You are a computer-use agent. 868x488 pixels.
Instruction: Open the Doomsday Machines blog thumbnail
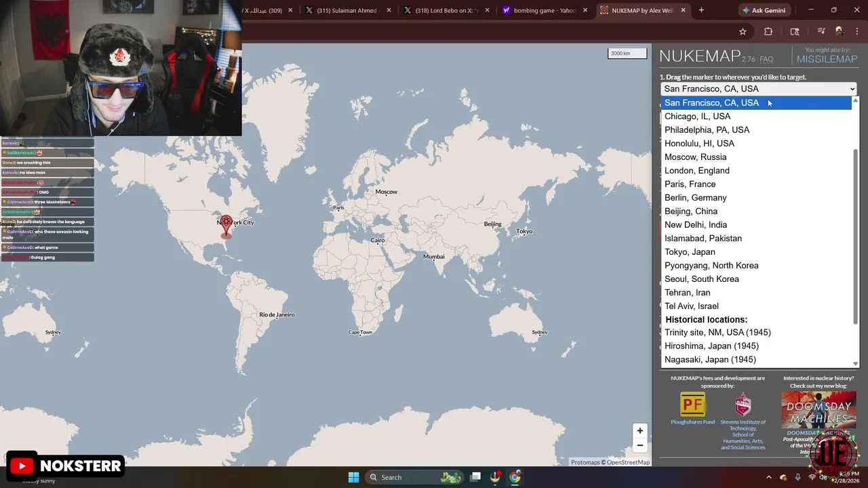click(x=818, y=410)
